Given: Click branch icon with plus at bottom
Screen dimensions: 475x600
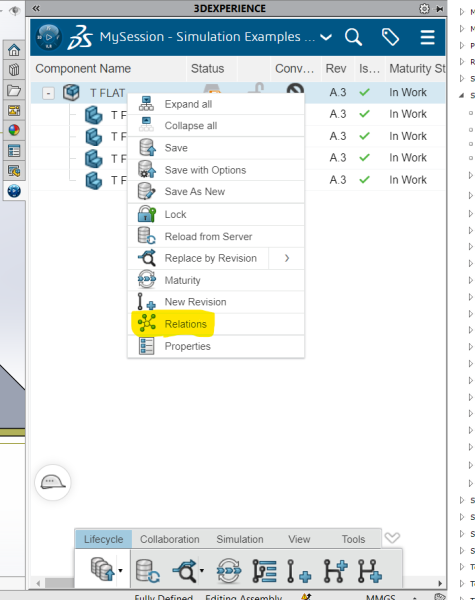Looking at the screenshot, I should coord(370,571).
